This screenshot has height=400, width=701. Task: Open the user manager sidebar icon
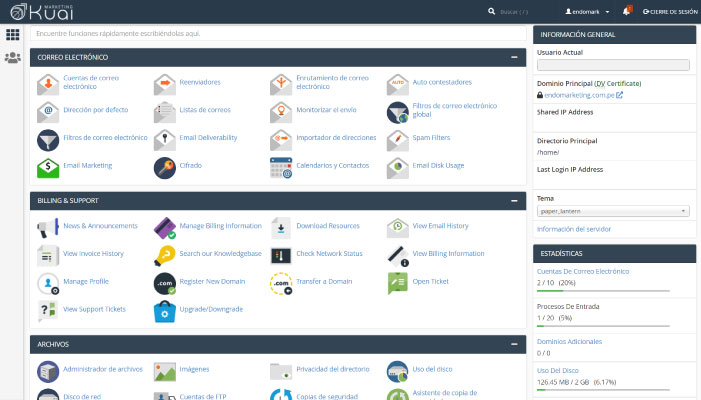[13, 58]
